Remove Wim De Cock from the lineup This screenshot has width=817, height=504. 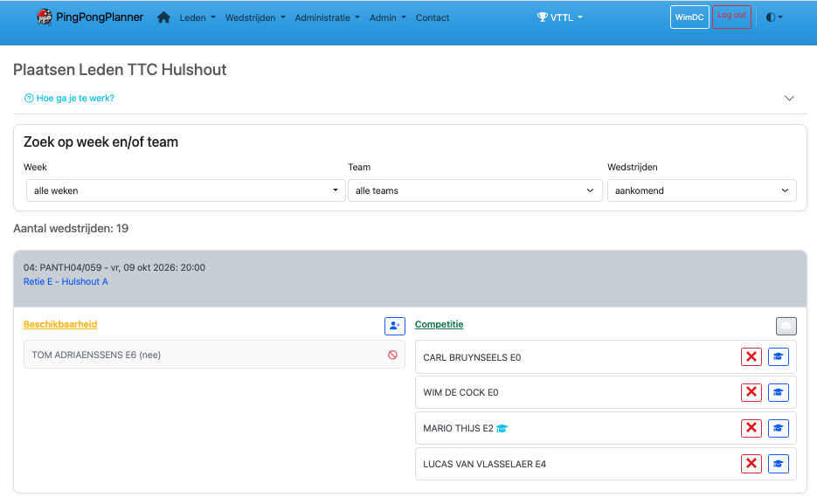click(751, 392)
